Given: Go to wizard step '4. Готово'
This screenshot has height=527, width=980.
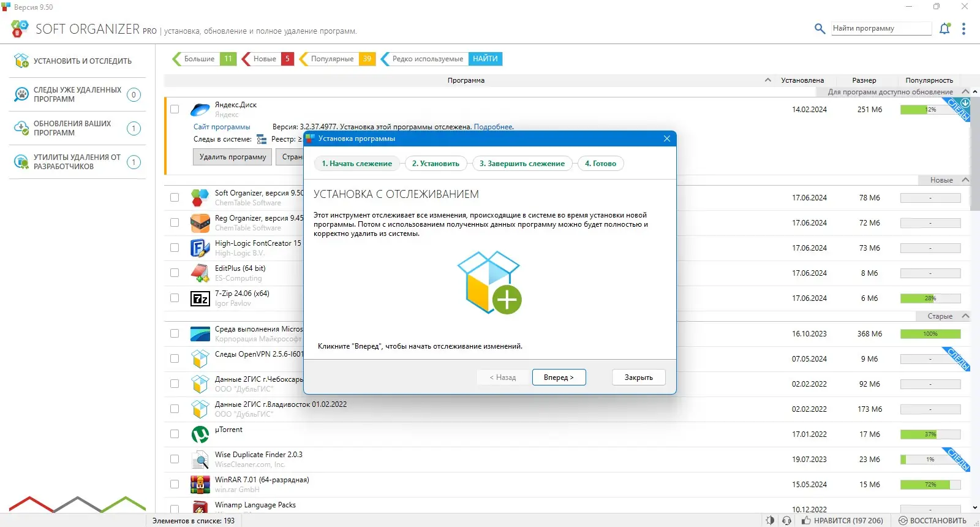Looking at the screenshot, I should pos(600,164).
